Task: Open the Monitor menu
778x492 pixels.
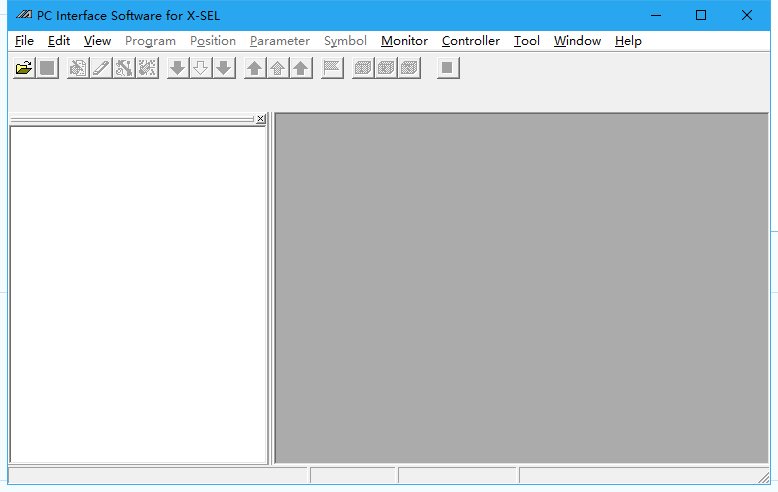Action: (x=404, y=41)
